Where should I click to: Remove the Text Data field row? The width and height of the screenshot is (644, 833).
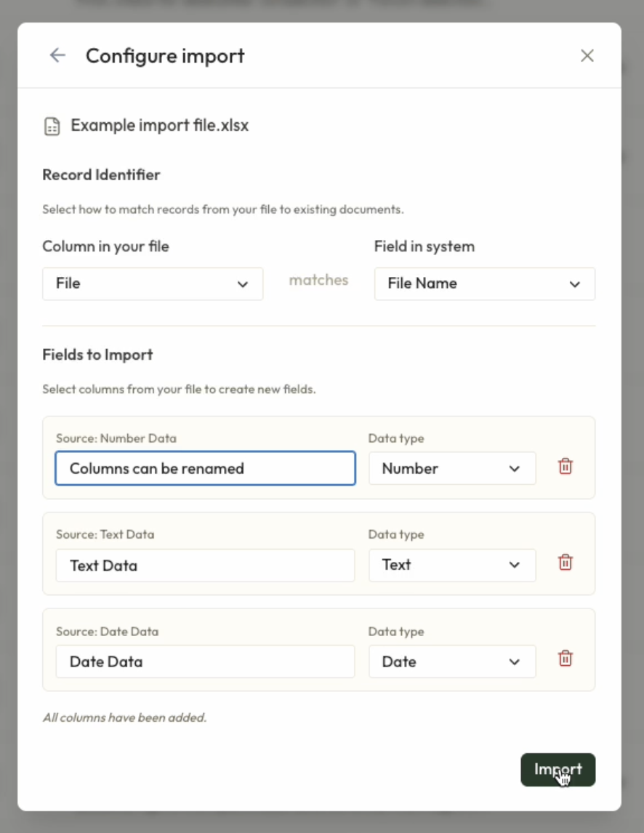pos(565,563)
